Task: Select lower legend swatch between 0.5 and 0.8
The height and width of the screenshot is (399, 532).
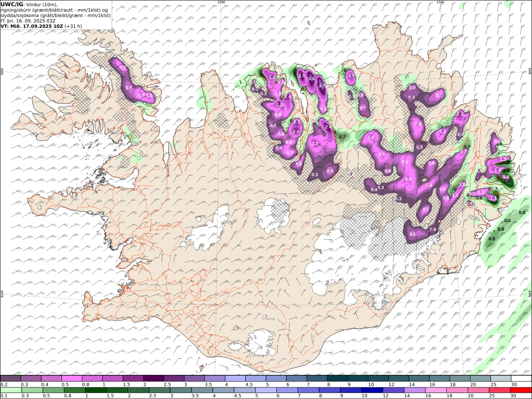Action: pyautogui.click(x=54, y=390)
